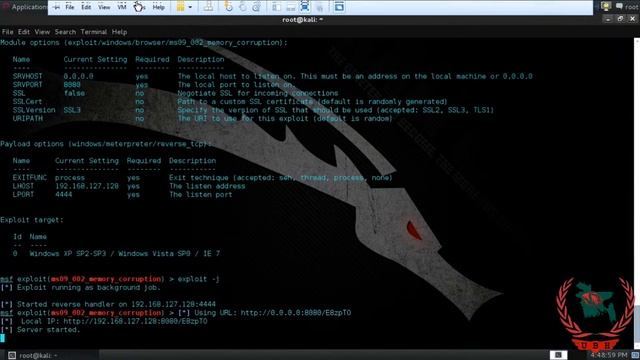Viewport: 640px width, 360px height.
Task: Click the LHOST value 192.168.127.128
Action: pos(87,186)
